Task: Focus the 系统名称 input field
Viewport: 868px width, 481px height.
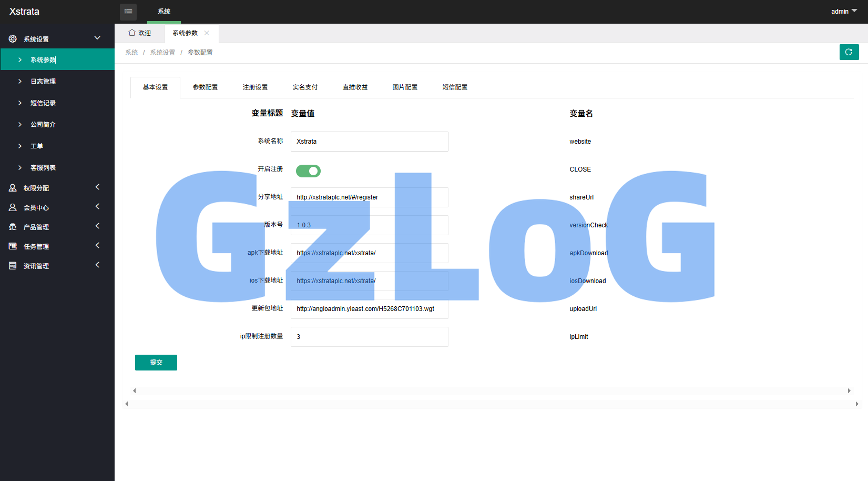Action: point(369,142)
